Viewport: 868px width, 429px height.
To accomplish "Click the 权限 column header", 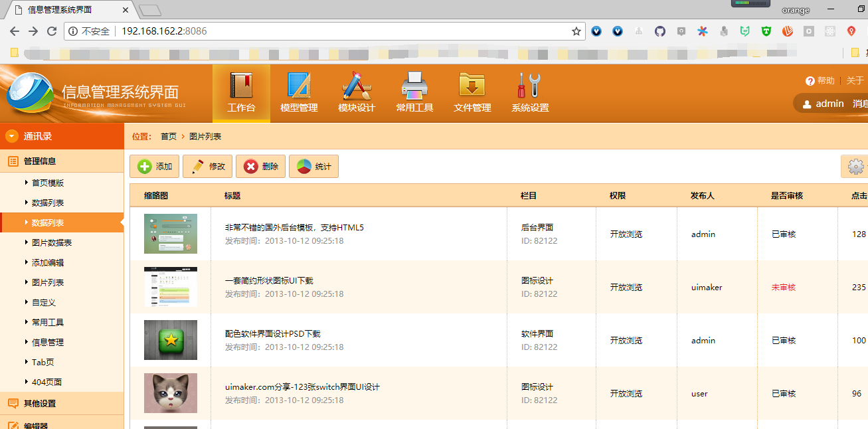I will (618, 195).
